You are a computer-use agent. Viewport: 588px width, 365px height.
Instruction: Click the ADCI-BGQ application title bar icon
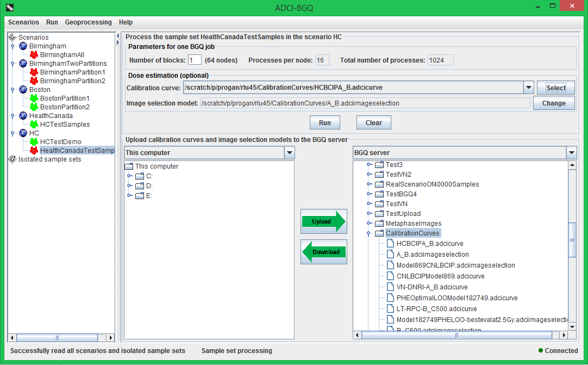[9, 7]
